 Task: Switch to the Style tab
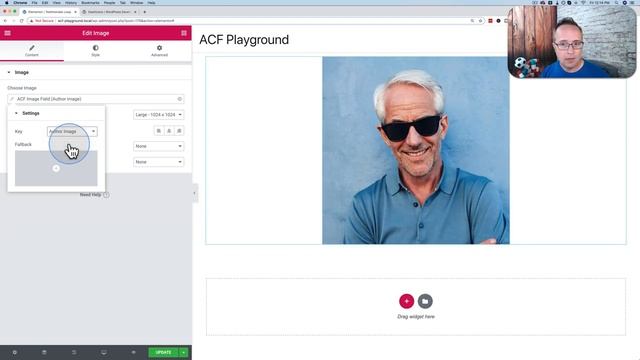96,51
